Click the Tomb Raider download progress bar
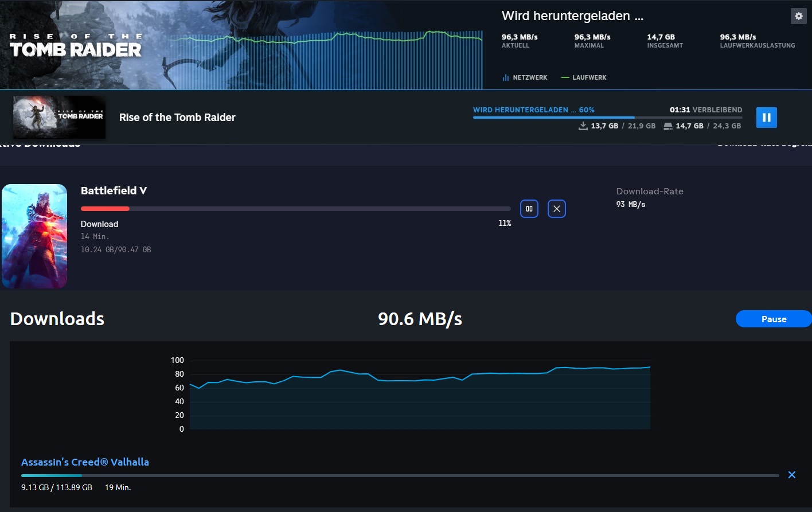Viewport: 812px width, 512px height. click(x=607, y=117)
